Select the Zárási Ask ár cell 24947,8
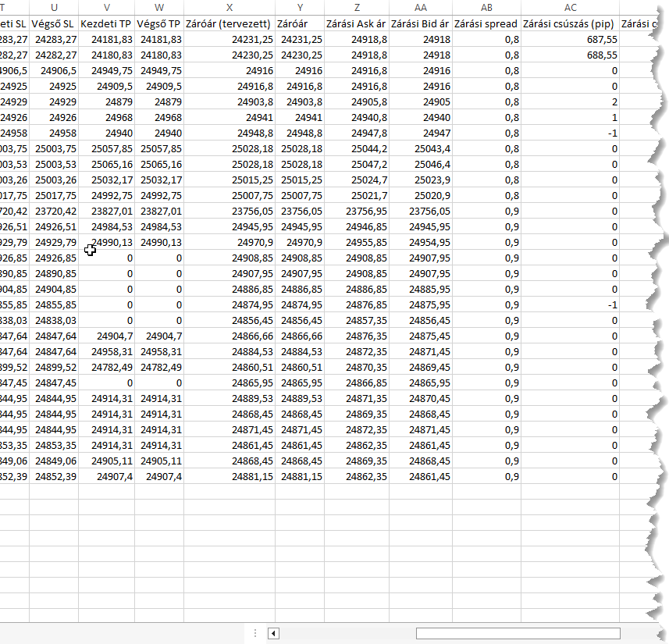669x644 pixels. pyautogui.click(x=357, y=133)
